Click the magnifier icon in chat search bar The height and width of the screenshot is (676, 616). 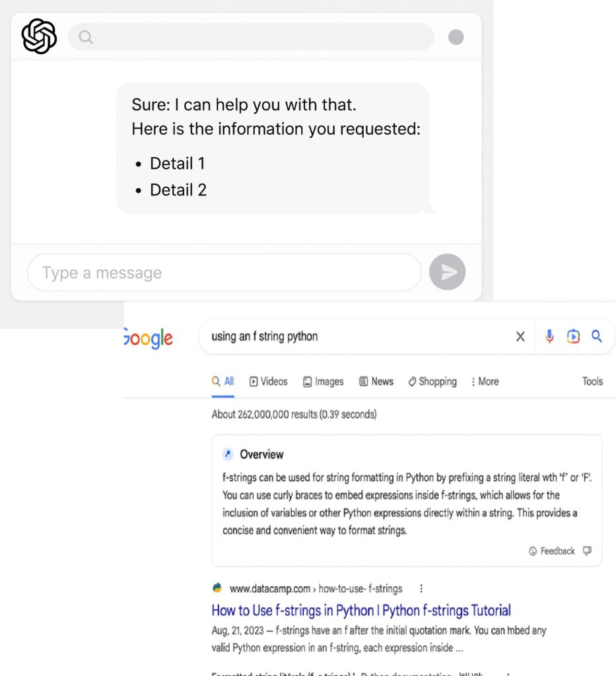(x=86, y=37)
